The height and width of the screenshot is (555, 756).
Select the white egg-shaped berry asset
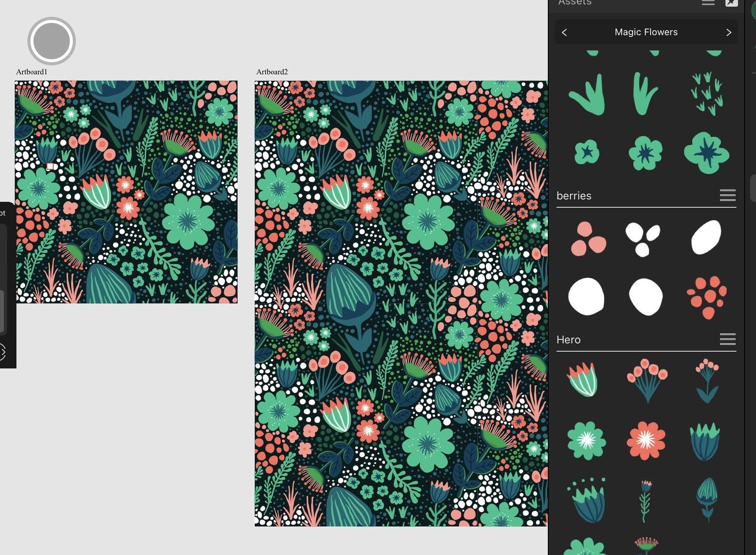pos(646,297)
